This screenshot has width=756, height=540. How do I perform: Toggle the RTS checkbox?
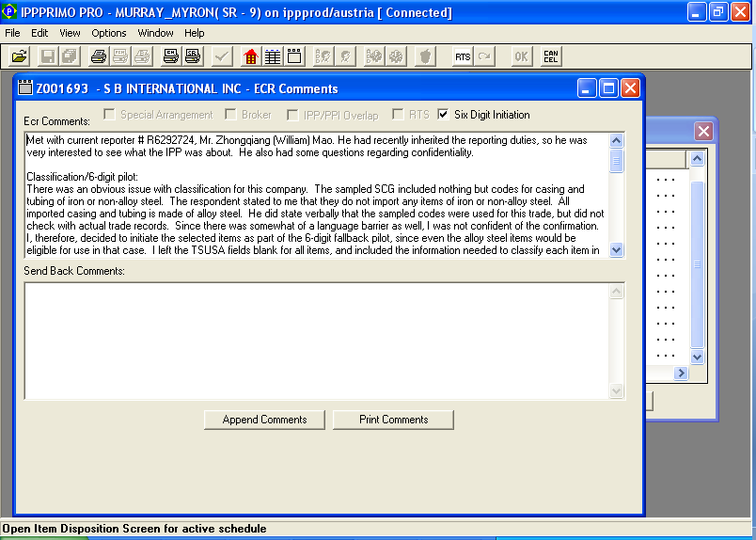click(398, 115)
